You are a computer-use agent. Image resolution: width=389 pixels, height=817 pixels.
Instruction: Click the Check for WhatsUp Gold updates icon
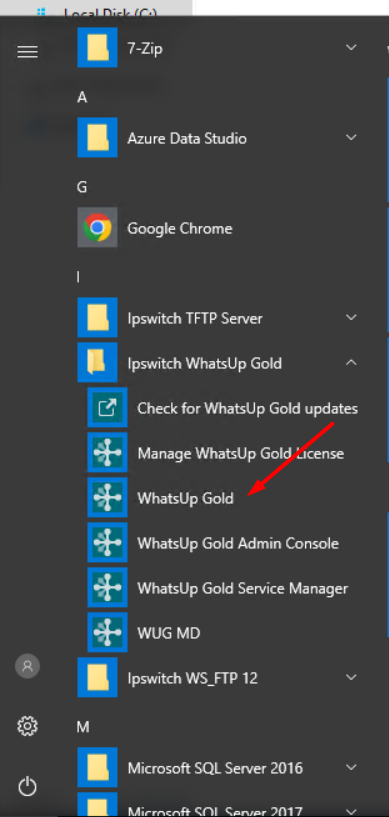[107, 408]
